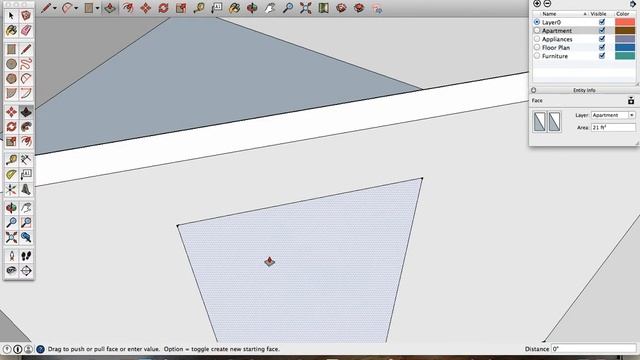640x360 pixels.
Task: Set Layer0 as the active layer
Action: pos(537,22)
